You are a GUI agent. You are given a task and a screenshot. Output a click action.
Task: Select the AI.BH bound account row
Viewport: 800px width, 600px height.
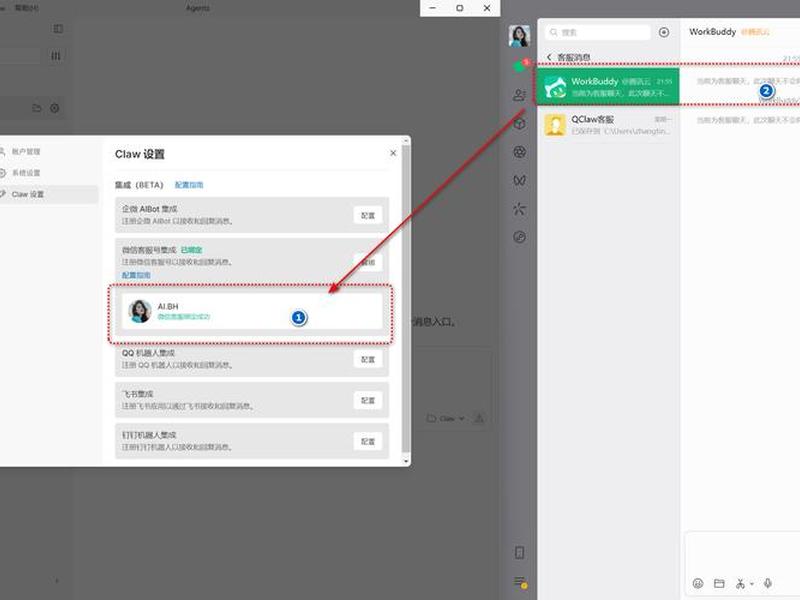(252, 311)
